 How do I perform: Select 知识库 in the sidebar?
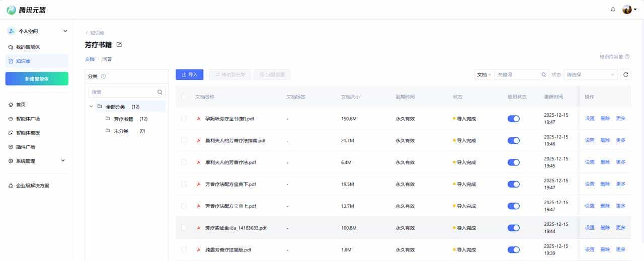(x=37, y=61)
